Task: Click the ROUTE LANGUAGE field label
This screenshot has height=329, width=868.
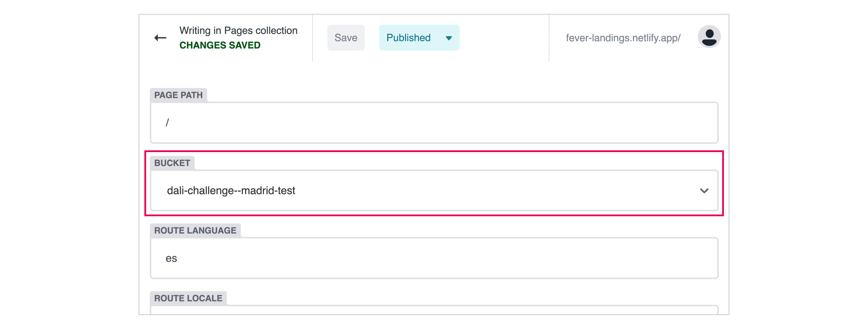Action: (x=195, y=230)
